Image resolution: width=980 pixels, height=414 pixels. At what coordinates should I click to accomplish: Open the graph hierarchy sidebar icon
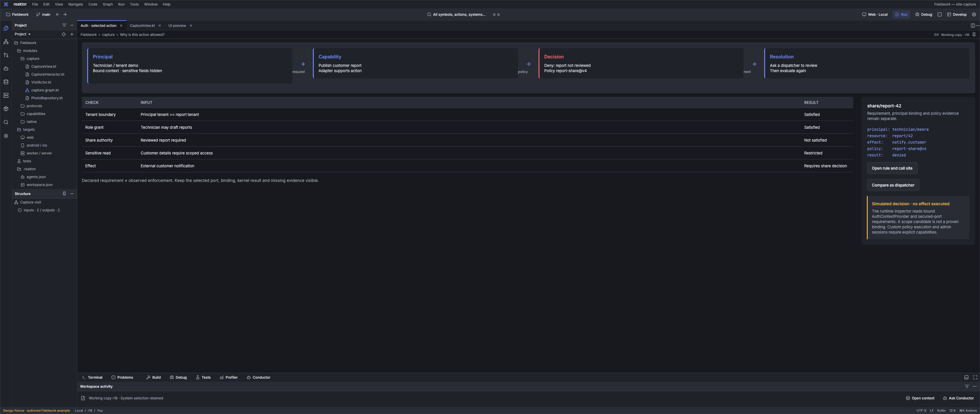coord(6,41)
